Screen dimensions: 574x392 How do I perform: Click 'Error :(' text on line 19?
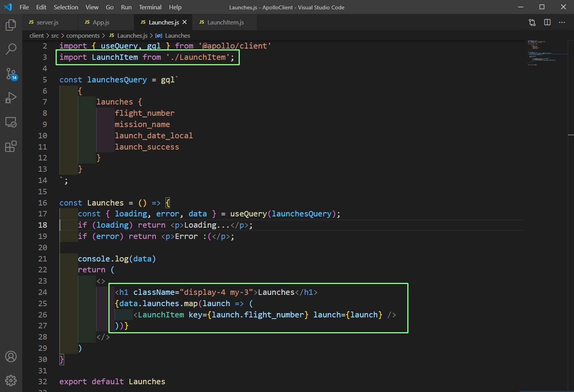tap(193, 236)
